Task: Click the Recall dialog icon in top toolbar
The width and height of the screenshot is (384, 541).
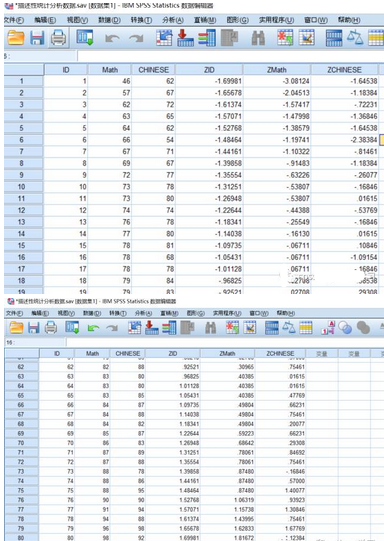Action: click(x=85, y=38)
